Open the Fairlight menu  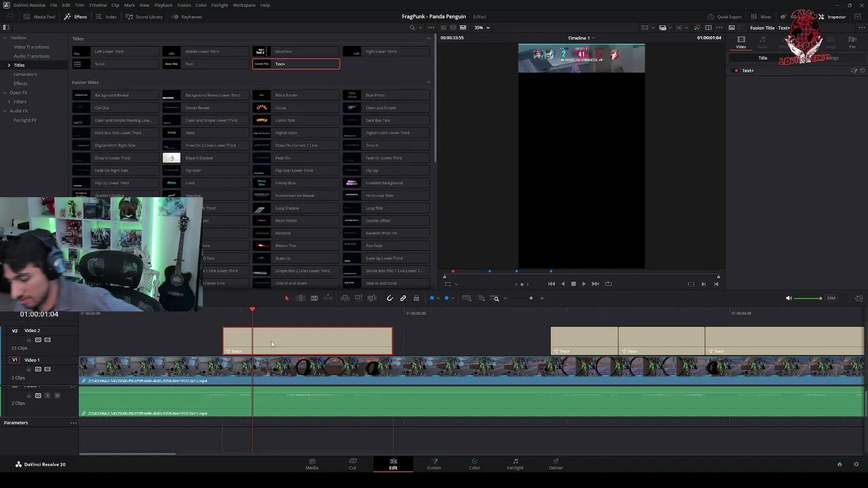click(220, 5)
